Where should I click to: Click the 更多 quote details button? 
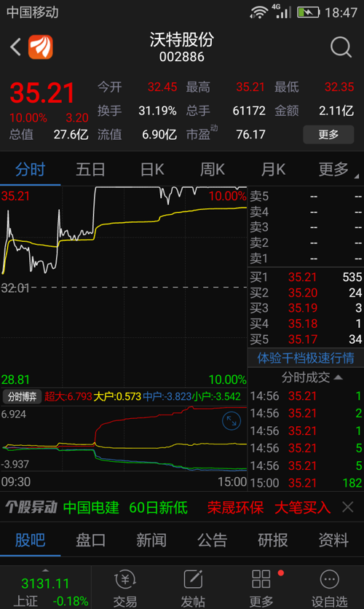328,134
